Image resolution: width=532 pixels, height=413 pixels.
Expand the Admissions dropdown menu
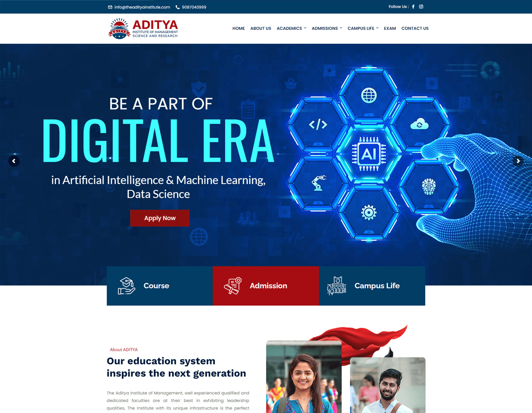click(327, 28)
